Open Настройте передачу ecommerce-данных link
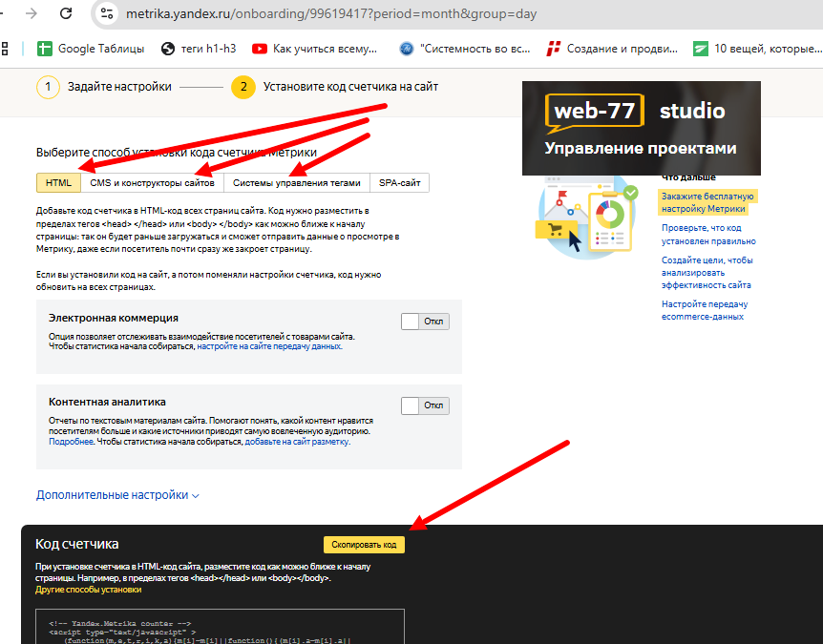This screenshot has width=823, height=644. click(x=705, y=310)
